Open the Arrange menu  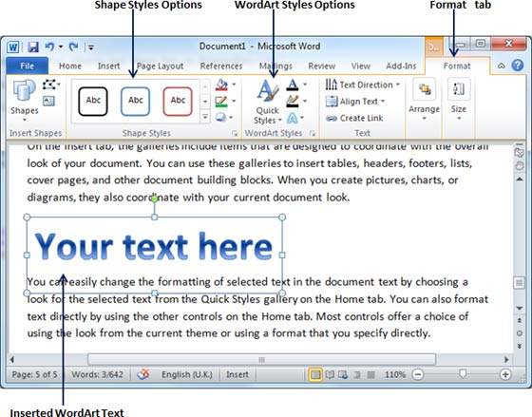[424, 100]
